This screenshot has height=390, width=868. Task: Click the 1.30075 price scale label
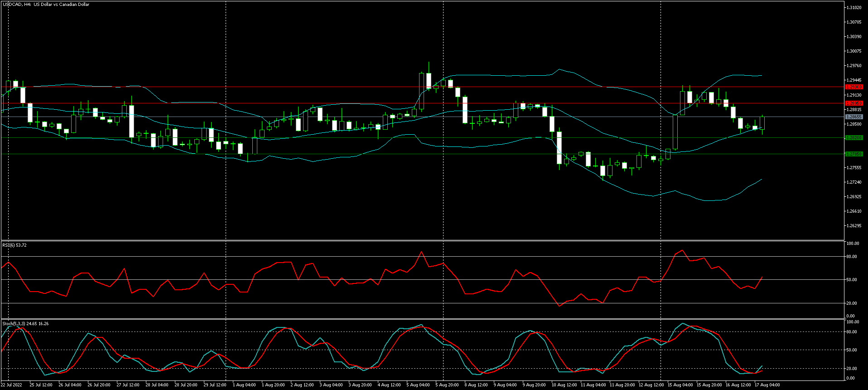coord(854,51)
